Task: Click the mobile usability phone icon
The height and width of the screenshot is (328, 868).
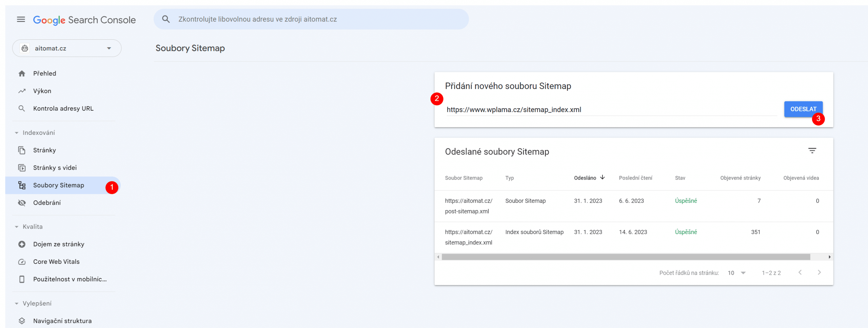Action: click(22, 279)
